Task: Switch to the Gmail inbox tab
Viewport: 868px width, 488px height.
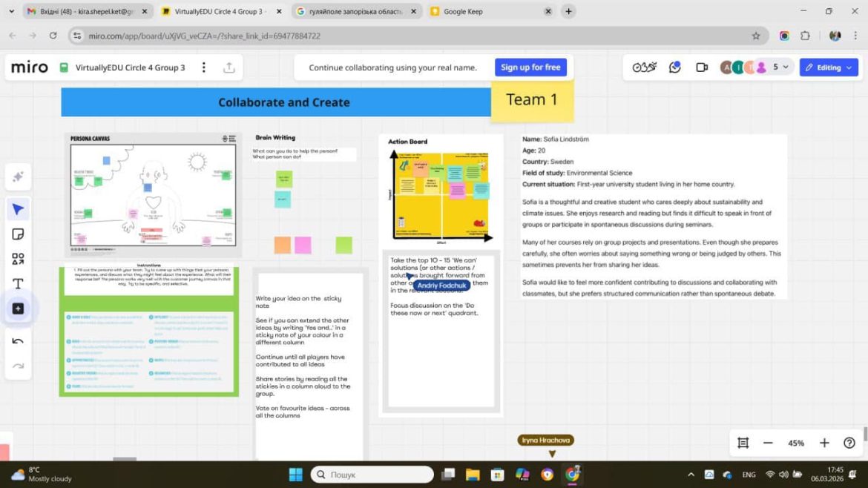Action: pos(82,12)
